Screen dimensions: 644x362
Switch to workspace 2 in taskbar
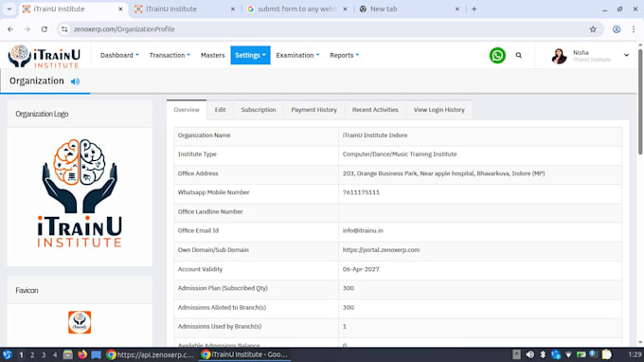click(32, 354)
